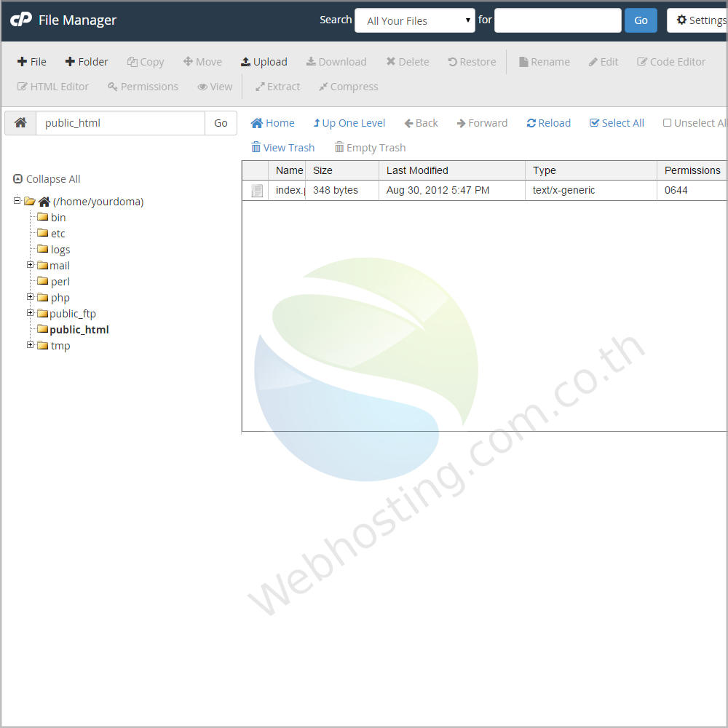Click Select All to select every file
Screen dimensions: 728x728
pyautogui.click(x=617, y=123)
